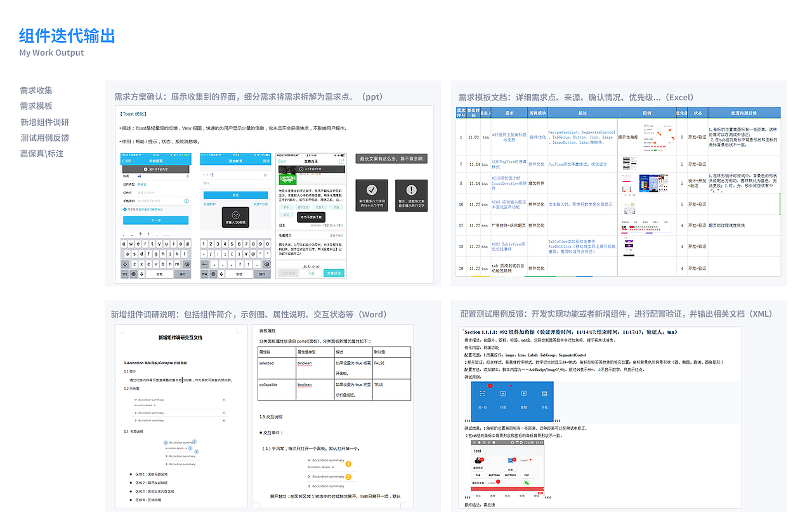
Task: Click the 广告控件+纵向翻页 cell
Action: coord(509,225)
